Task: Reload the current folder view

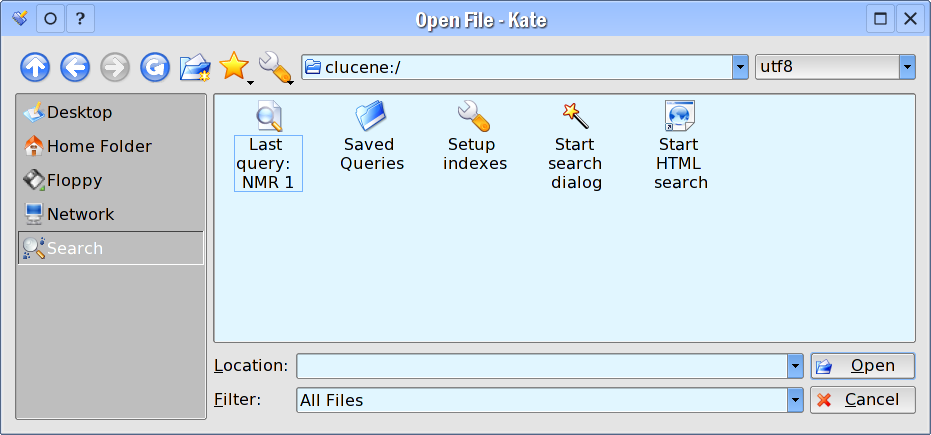Action: click(x=155, y=68)
